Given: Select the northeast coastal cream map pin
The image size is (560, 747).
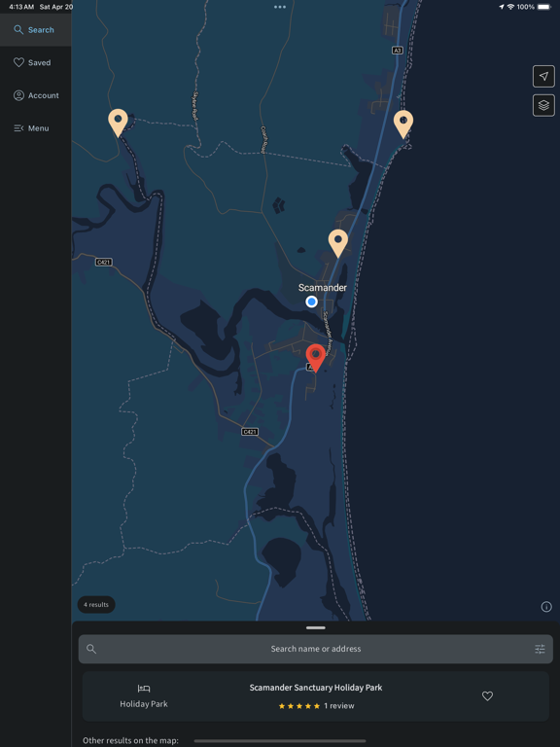Looking at the screenshot, I should 403,124.
